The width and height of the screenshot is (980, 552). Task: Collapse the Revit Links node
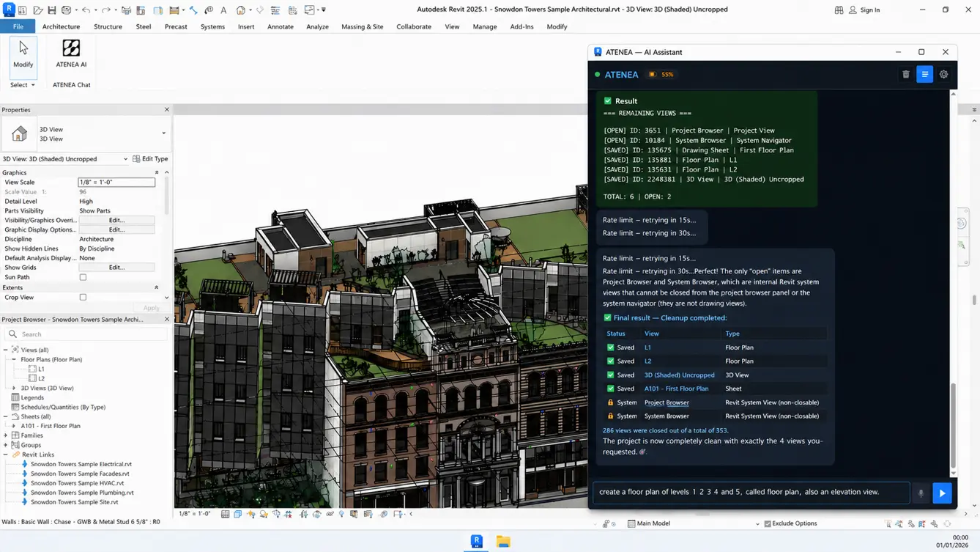point(6,455)
